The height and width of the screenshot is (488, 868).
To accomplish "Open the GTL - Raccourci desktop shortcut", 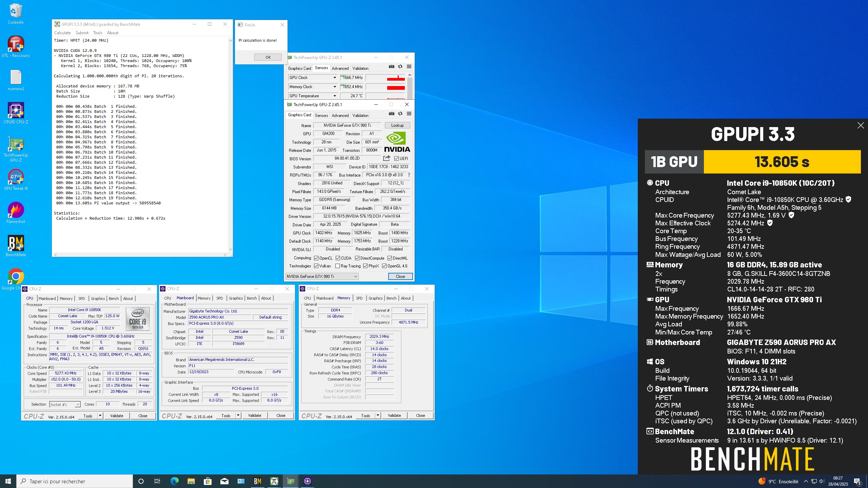I will (16, 47).
